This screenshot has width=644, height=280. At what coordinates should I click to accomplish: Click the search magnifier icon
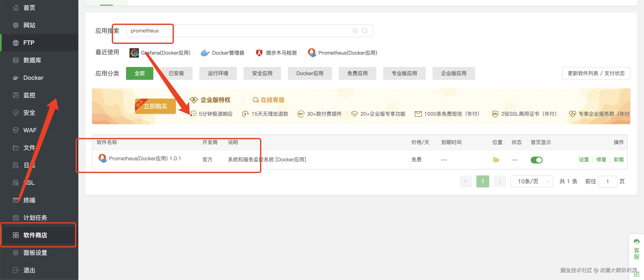[x=365, y=31]
